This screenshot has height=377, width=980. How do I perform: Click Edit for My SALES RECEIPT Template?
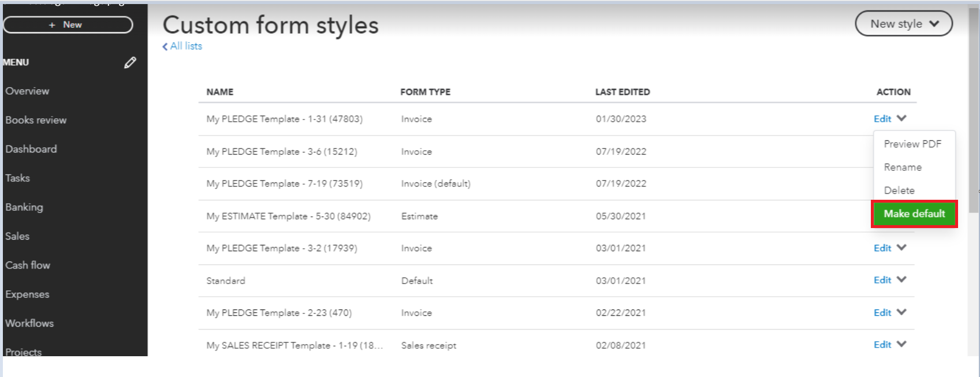884,344
